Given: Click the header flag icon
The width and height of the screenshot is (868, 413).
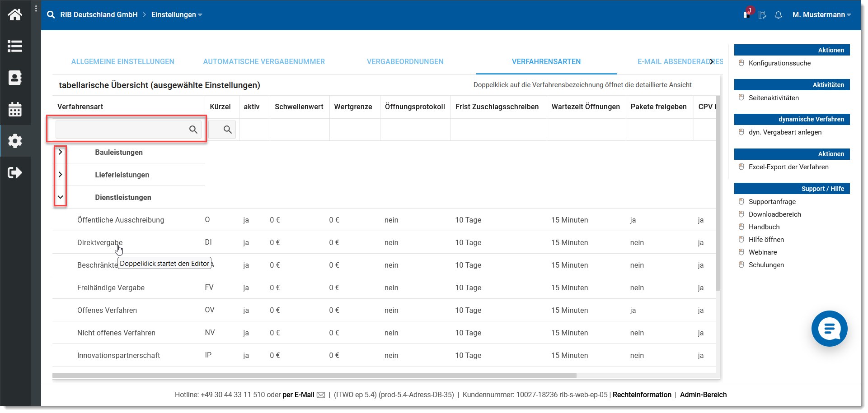Looking at the screenshot, I should tap(762, 15).
